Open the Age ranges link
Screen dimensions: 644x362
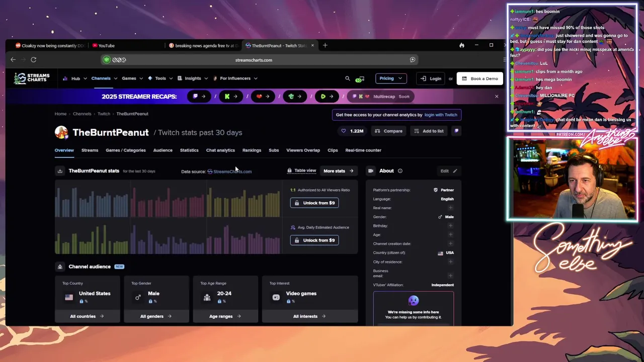(225, 316)
